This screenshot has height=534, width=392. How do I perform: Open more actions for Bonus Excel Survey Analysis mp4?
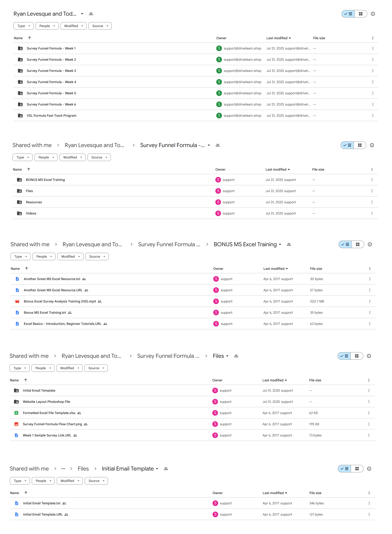369,301
